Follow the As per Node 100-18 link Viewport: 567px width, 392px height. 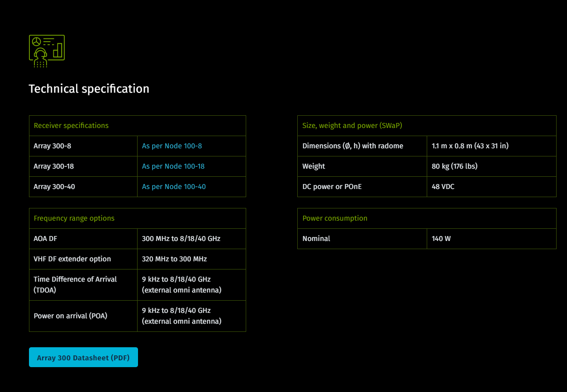(x=173, y=166)
